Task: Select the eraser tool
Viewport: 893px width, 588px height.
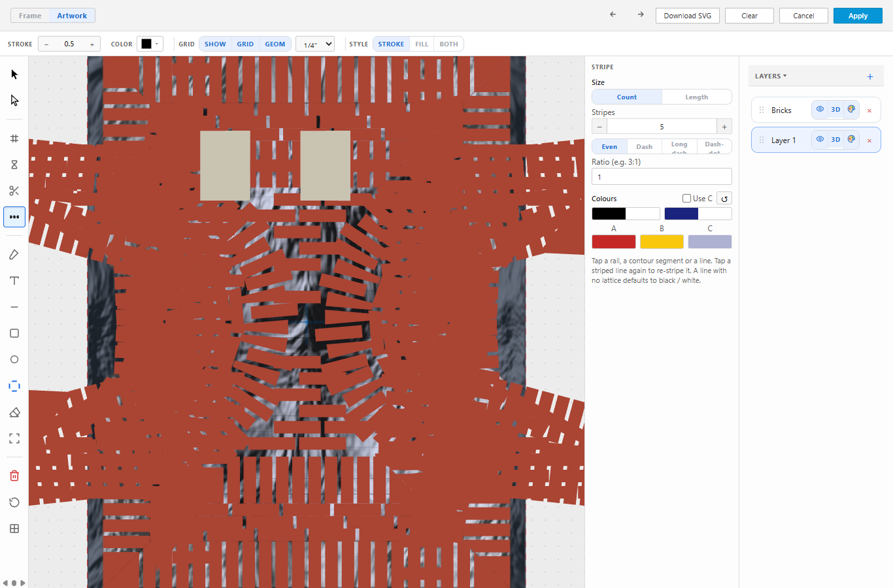Action: click(x=14, y=412)
